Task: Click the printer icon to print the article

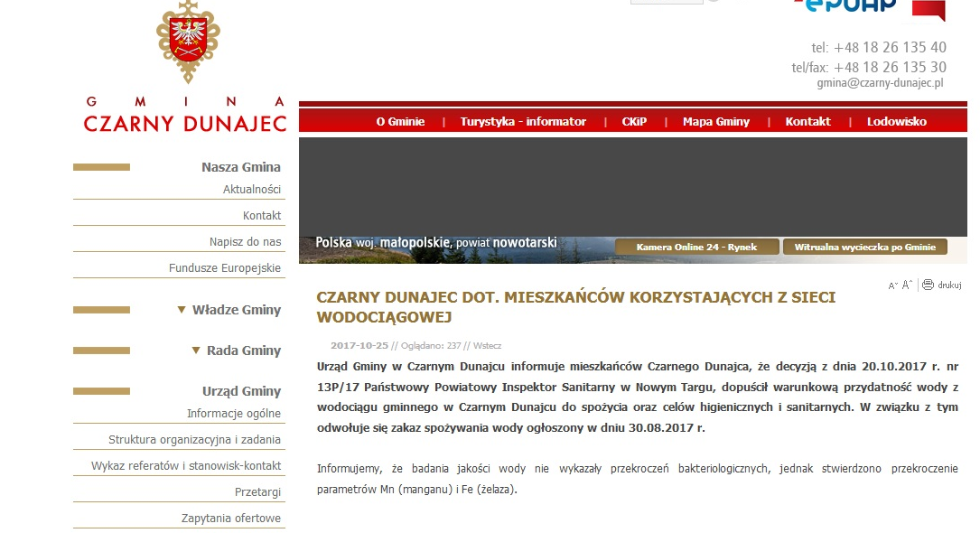Action: (928, 285)
